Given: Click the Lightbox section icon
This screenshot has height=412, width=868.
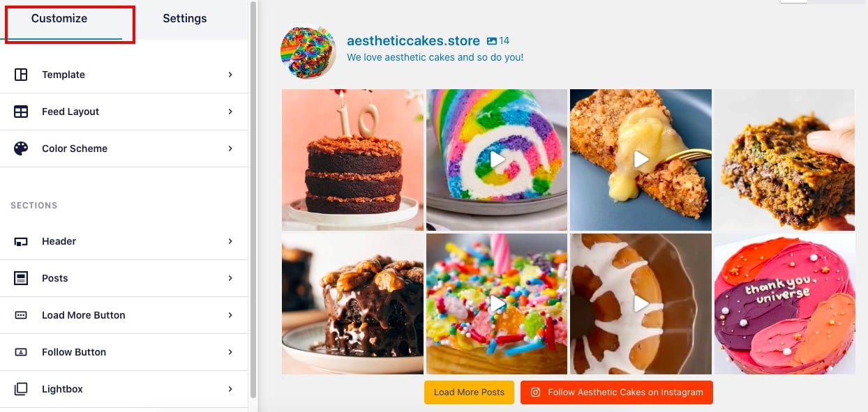Looking at the screenshot, I should 21,389.
